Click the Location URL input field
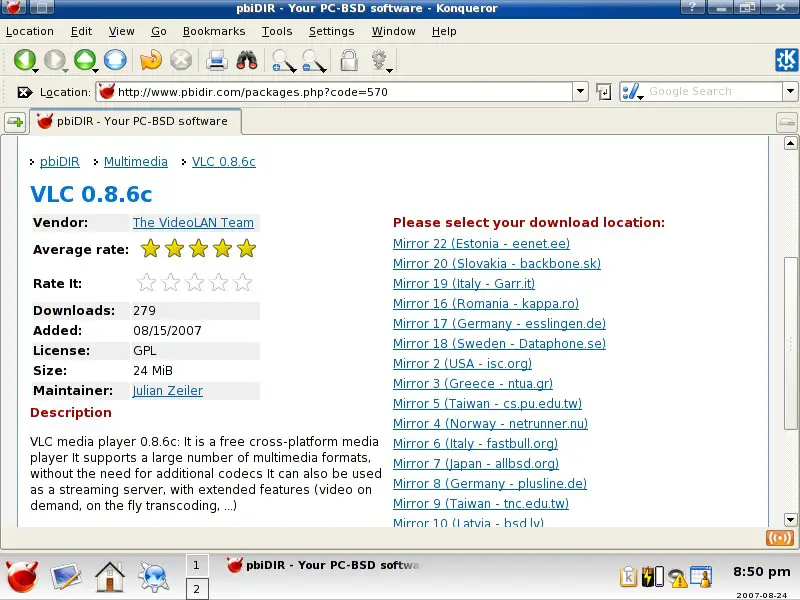 coord(334,92)
